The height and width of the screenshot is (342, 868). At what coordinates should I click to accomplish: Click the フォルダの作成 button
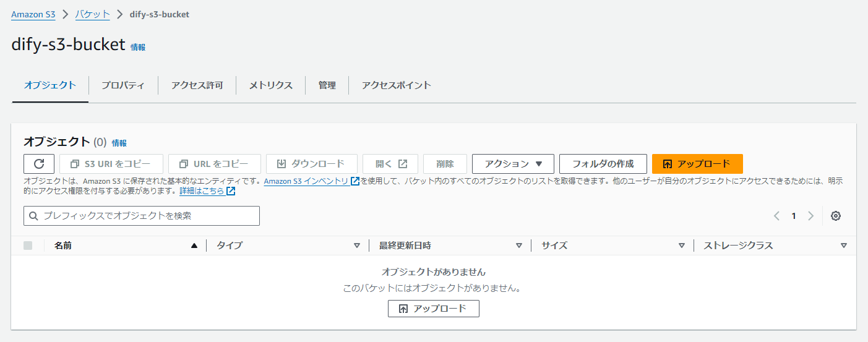[x=603, y=164]
